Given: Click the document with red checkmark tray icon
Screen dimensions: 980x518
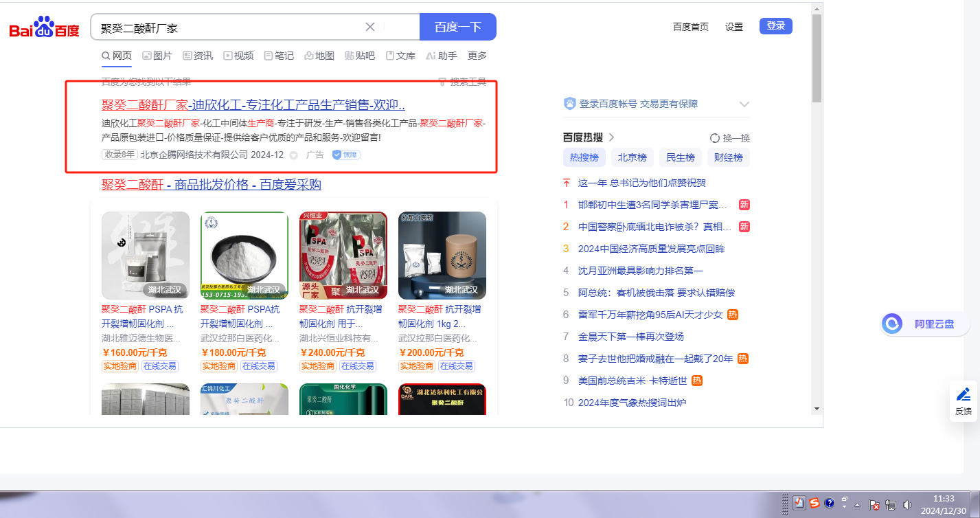Looking at the screenshot, I should pos(799,504).
